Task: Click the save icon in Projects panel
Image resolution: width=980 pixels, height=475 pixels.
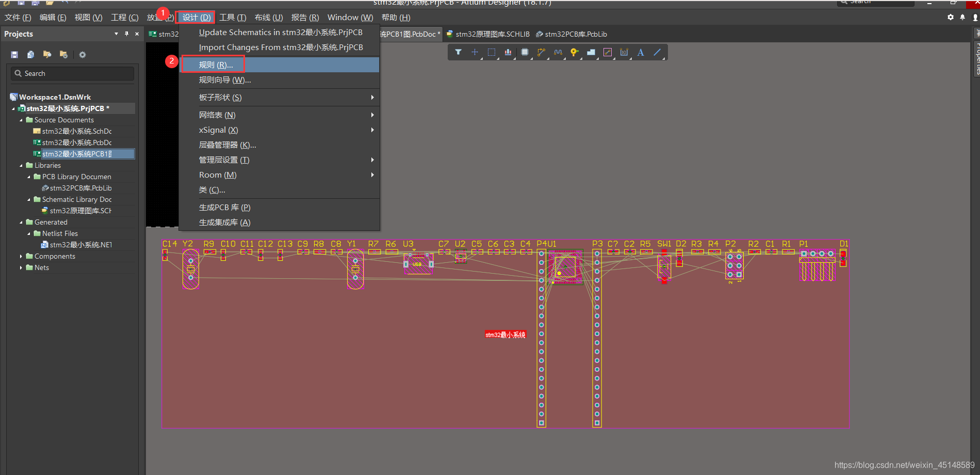Action: [14, 55]
